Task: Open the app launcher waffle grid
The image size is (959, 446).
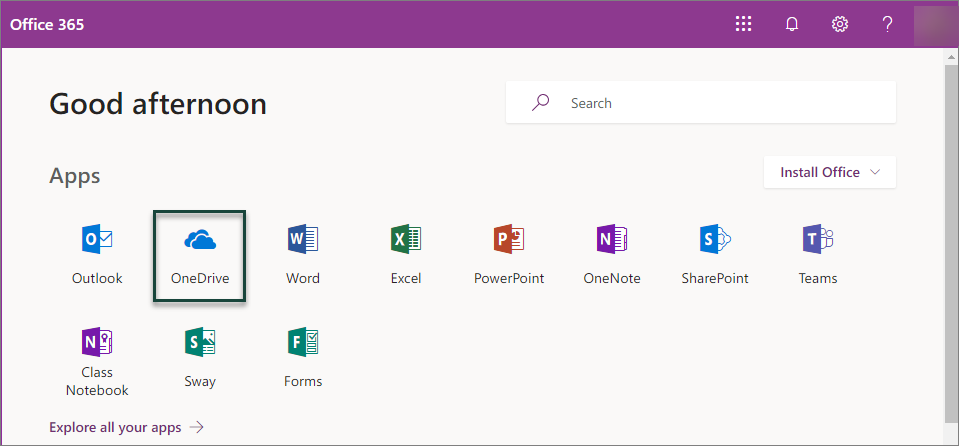Action: [743, 24]
